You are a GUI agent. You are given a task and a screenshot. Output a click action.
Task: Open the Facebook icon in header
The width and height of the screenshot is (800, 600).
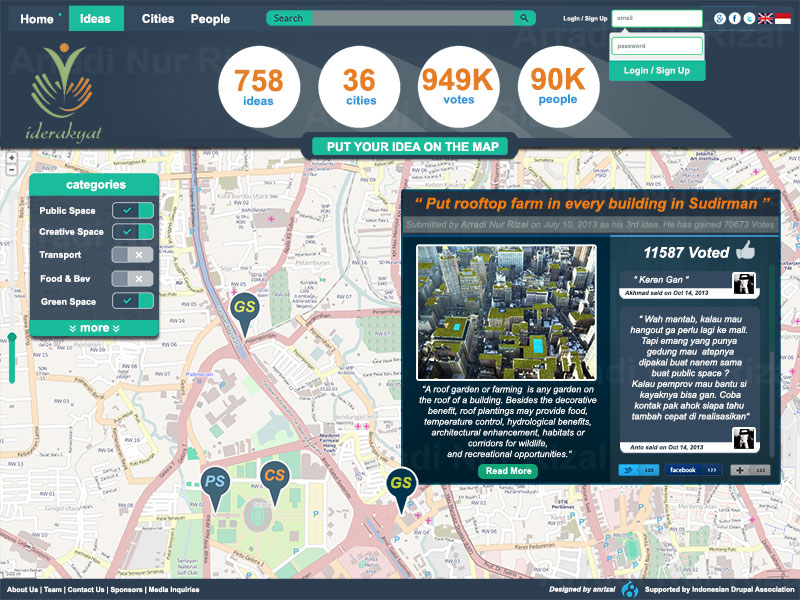coord(734,19)
